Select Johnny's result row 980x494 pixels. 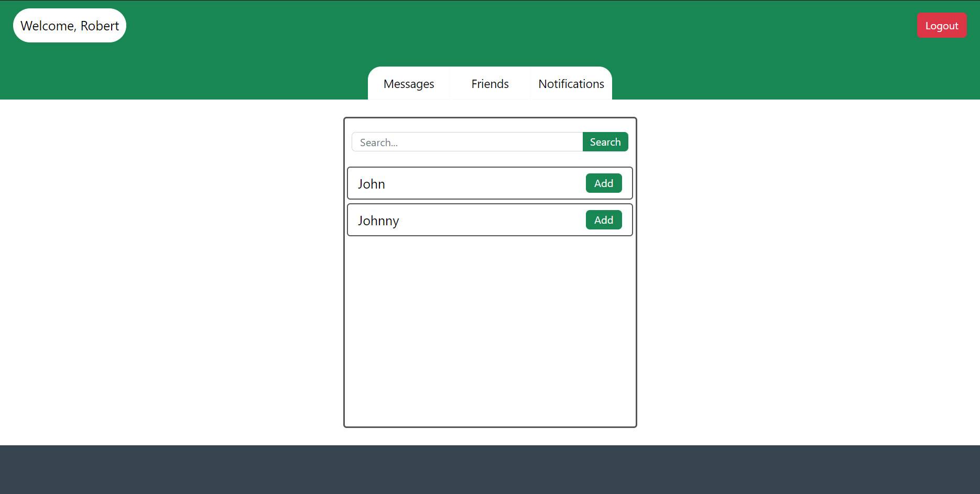[x=472, y=219]
